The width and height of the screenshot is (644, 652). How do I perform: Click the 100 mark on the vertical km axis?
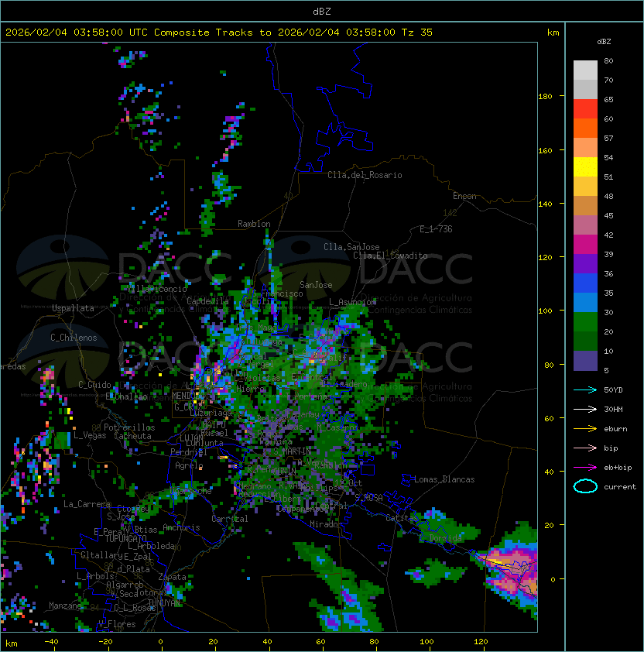[545, 311]
